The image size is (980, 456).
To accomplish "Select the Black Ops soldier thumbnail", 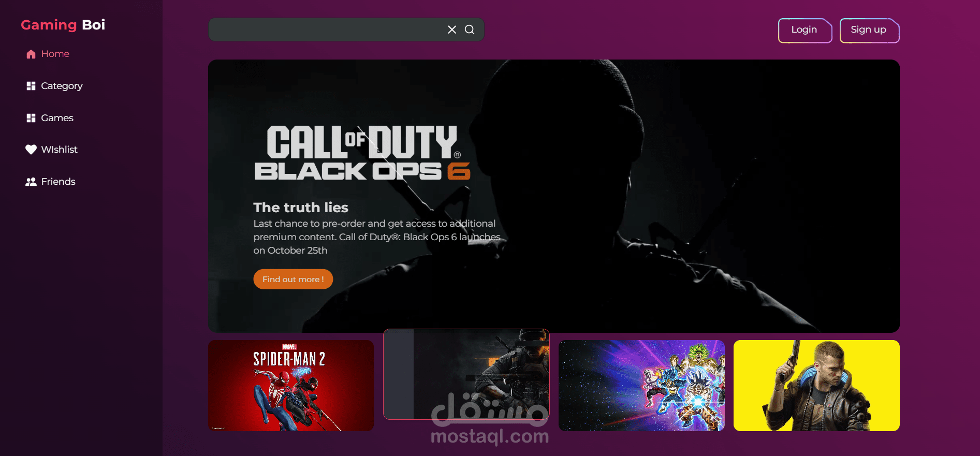I will [x=466, y=374].
